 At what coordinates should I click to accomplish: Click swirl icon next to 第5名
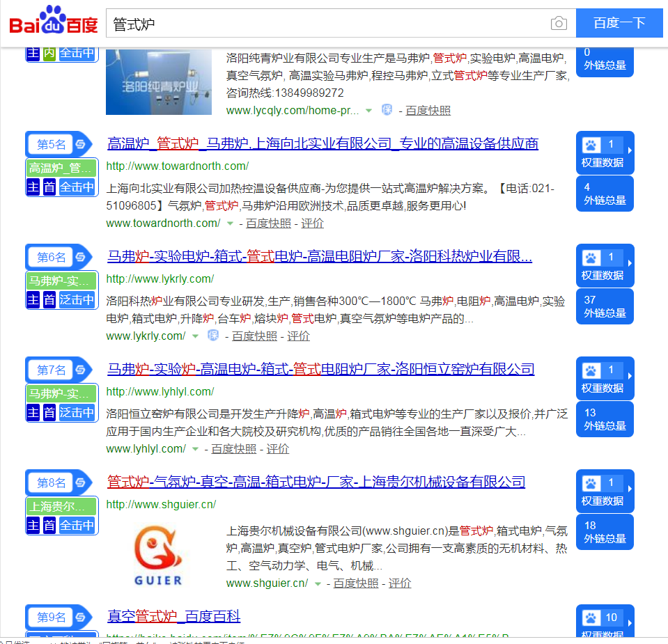click(81, 144)
